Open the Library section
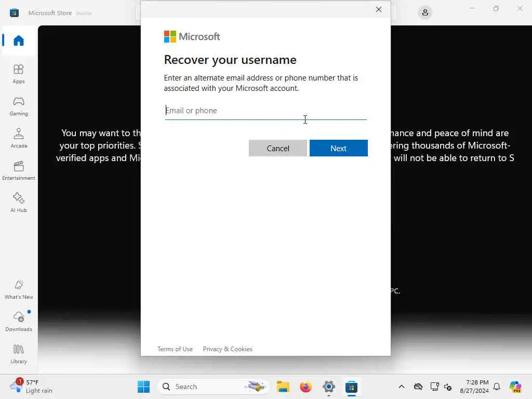Screen dimensions: 532x399 tap(19, 354)
